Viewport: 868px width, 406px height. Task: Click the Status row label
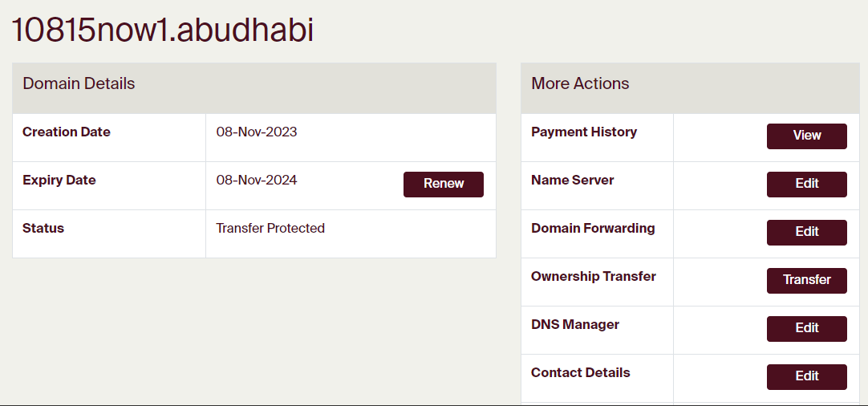pos(43,229)
